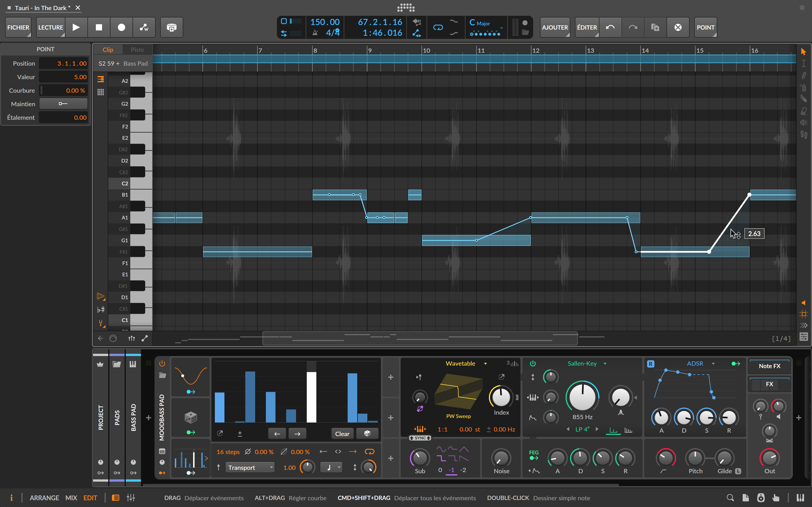Click the Position field showing 3.1.1.00
This screenshot has height=507, width=812.
tap(63, 63)
